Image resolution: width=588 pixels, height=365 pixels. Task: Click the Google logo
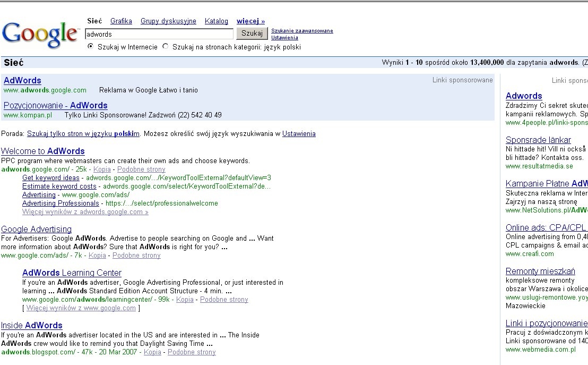[40, 35]
